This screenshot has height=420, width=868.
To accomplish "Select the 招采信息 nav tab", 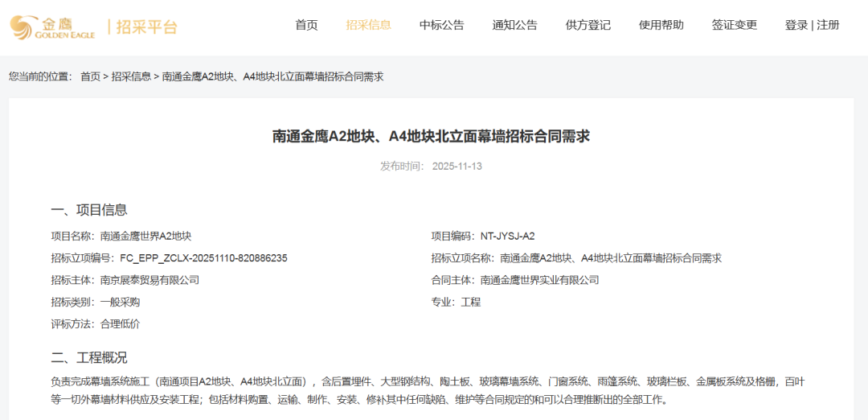I will tap(369, 25).
